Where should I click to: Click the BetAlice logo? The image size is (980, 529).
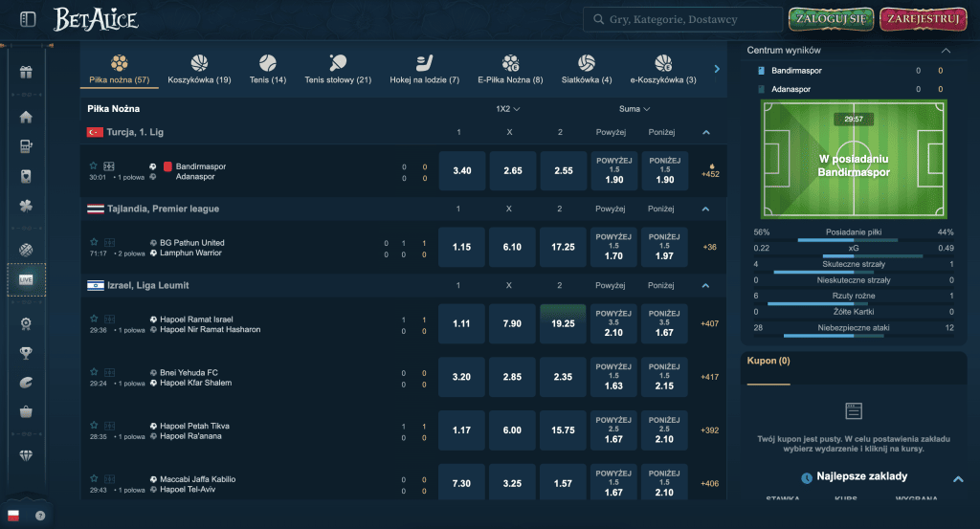pyautogui.click(x=96, y=19)
